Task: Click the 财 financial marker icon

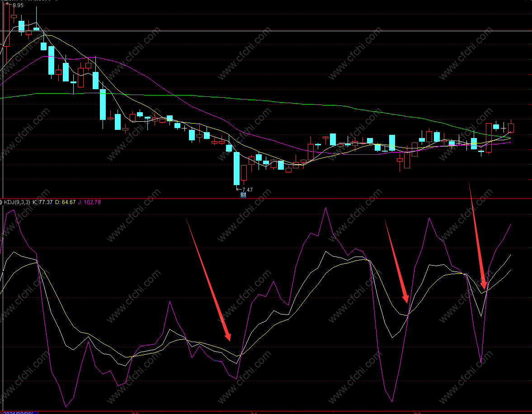Action: coord(243,195)
